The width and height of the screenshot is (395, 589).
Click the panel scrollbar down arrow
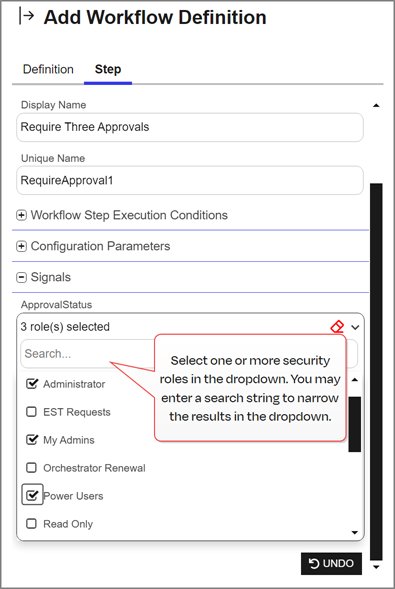tap(376, 567)
